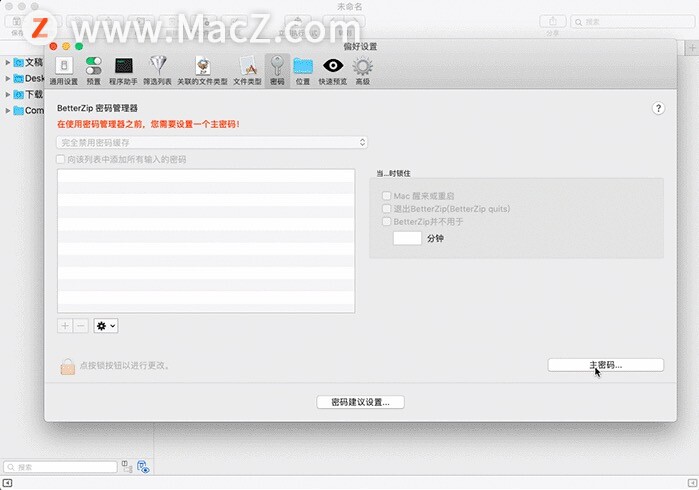Image resolution: width=699 pixels, height=490 pixels.
Task: Select the 文件类型 tab
Action: [x=247, y=71]
